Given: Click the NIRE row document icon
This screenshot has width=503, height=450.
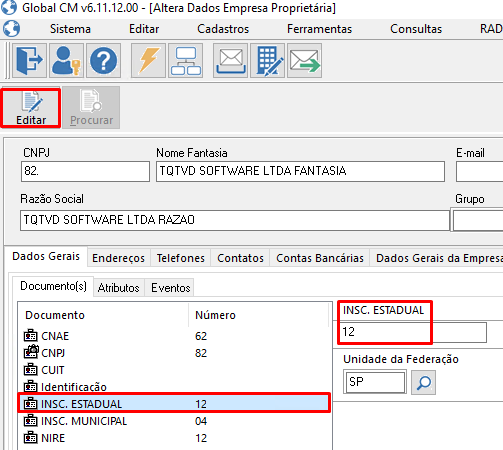Looking at the screenshot, I should click(31, 437).
